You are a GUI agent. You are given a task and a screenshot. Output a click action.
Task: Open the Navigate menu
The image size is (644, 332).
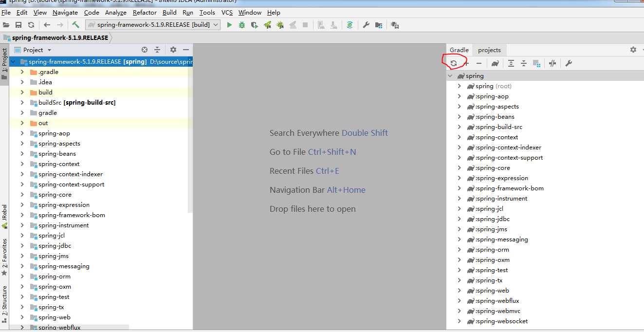[x=65, y=13]
